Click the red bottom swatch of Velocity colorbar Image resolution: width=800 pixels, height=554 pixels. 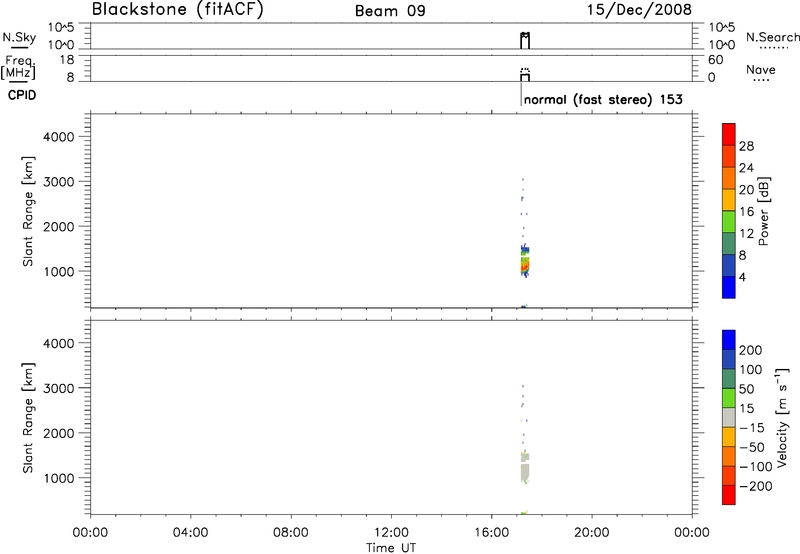click(x=729, y=495)
